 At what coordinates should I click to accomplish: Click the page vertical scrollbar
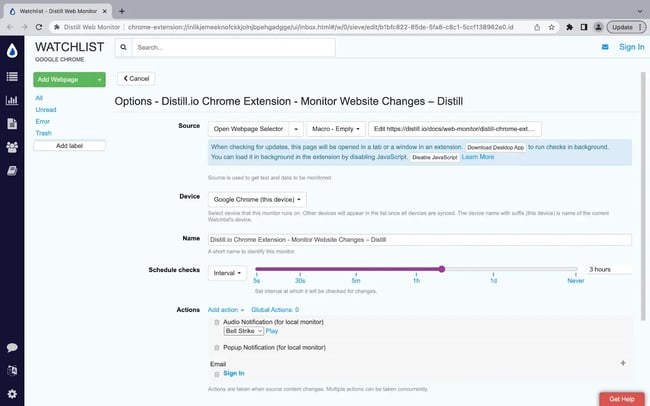click(x=643, y=196)
